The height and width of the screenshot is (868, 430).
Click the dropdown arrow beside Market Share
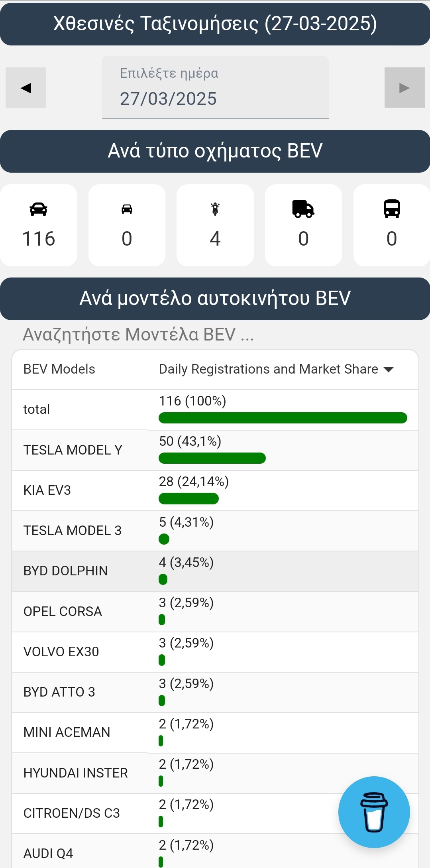[389, 369]
